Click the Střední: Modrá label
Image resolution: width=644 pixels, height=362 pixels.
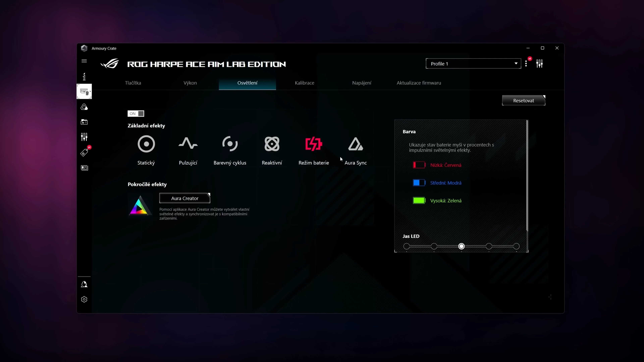[x=446, y=183]
